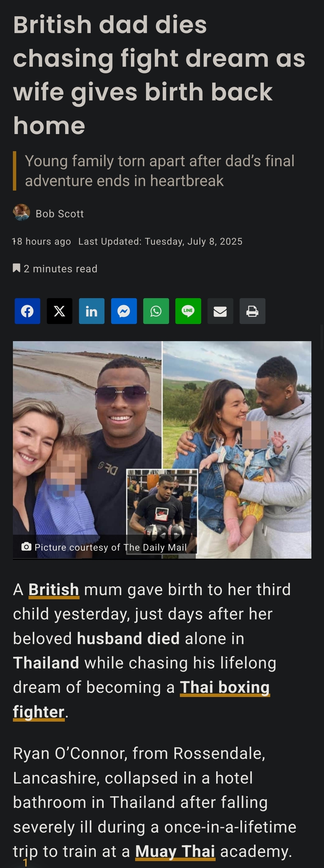Click the 18 hours ago timestamp
This screenshot has width=324, height=868.
(x=42, y=241)
